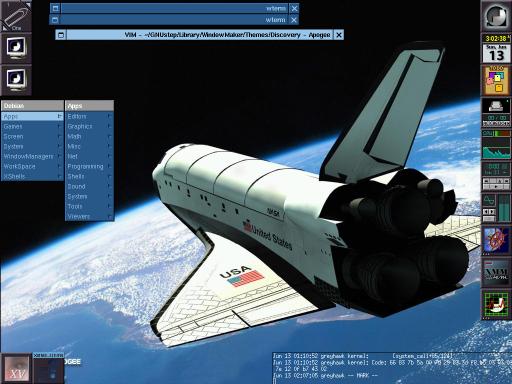Click the kernel log line containing system_call
Image resolution: width=512 pixels, height=384 pixels.
click(x=363, y=356)
